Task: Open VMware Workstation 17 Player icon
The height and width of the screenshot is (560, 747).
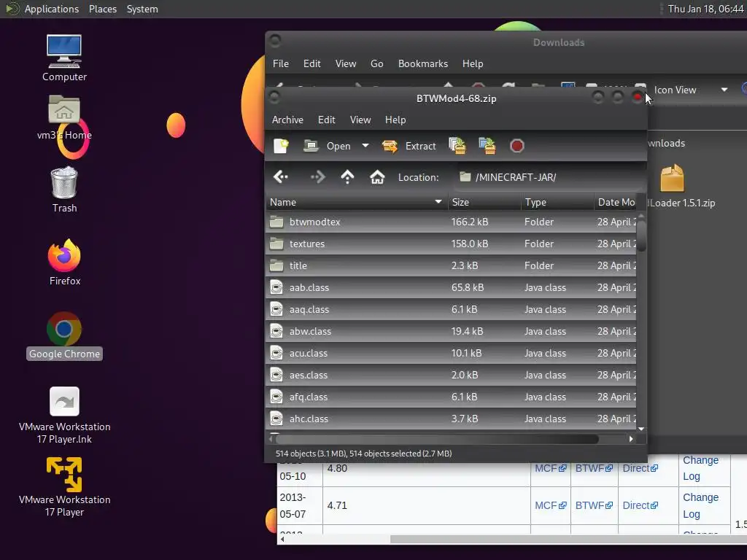Action: coord(64,487)
